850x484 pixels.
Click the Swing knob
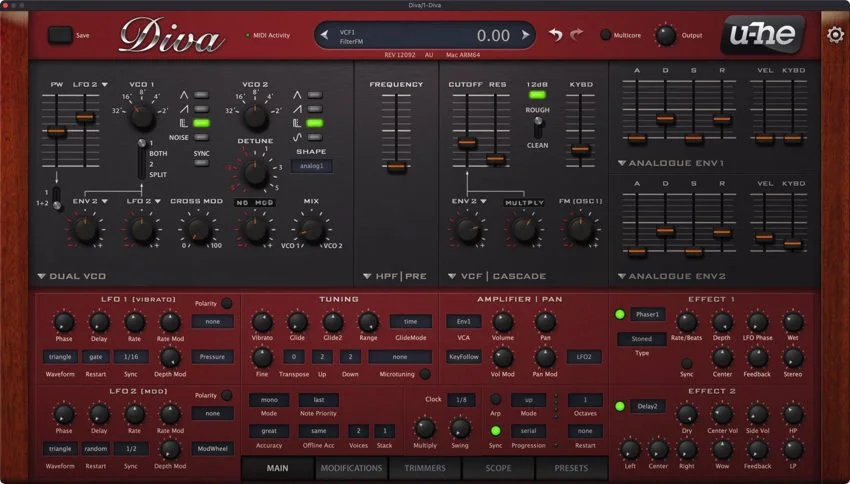[460, 428]
